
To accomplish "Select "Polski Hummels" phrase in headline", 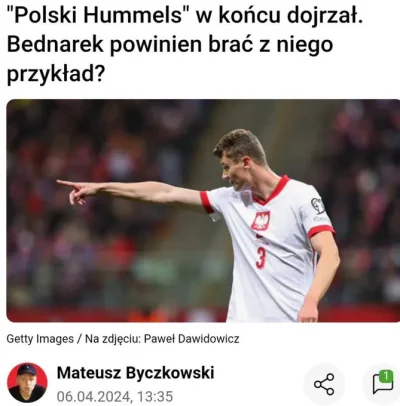I will [98, 16].
